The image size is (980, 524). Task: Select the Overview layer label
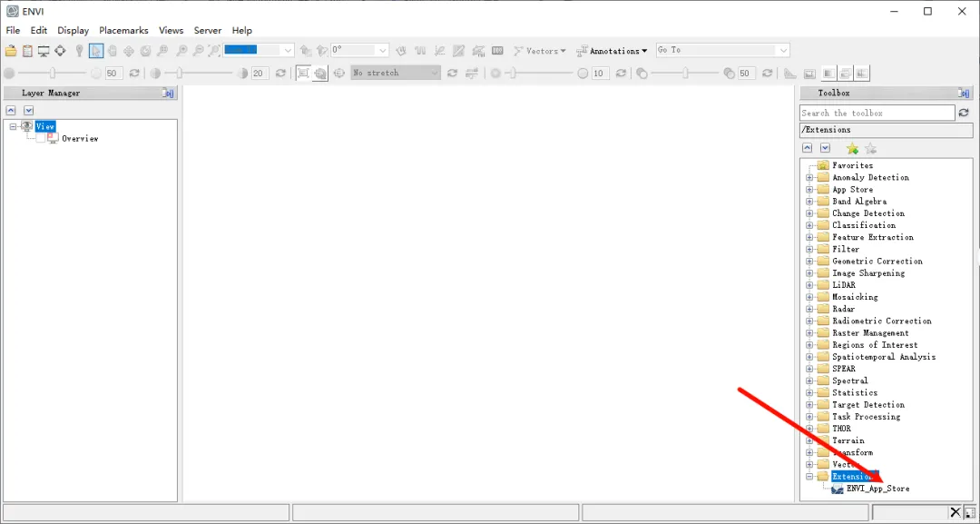80,138
